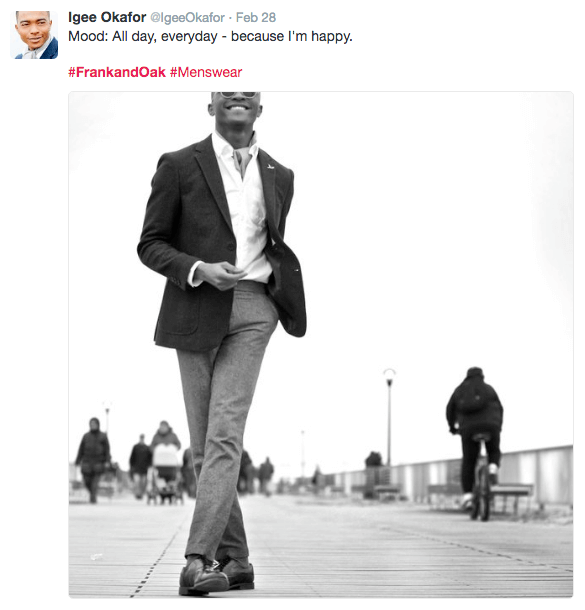The height and width of the screenshot is (610, 585).
Task: Click the Igee Okafor display name
Action: (x=107, y=18)
